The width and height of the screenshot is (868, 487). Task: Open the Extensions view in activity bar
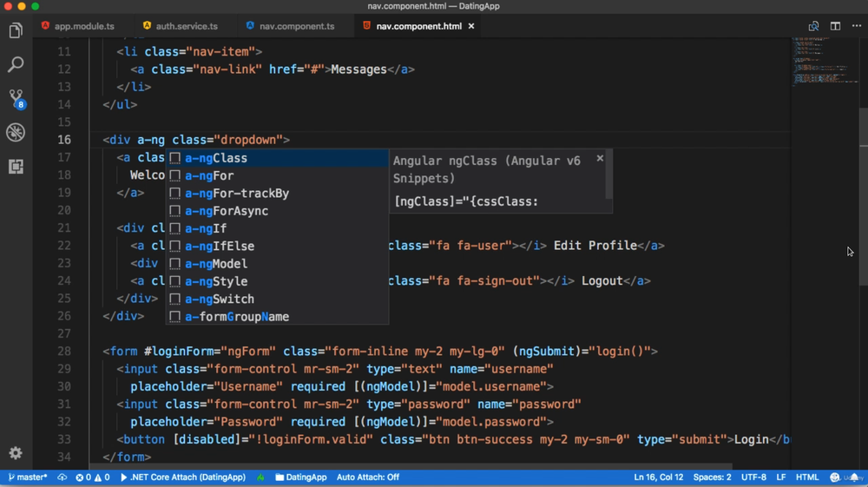pyautogui.click(x=16, y=166)
